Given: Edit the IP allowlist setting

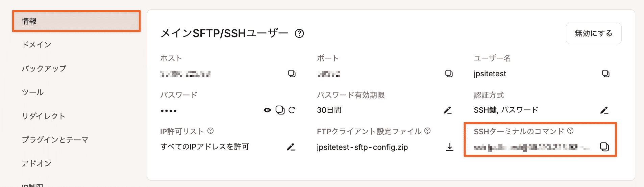Looking at the screenshot, I should pyautogui.click(x=291, y=147).
